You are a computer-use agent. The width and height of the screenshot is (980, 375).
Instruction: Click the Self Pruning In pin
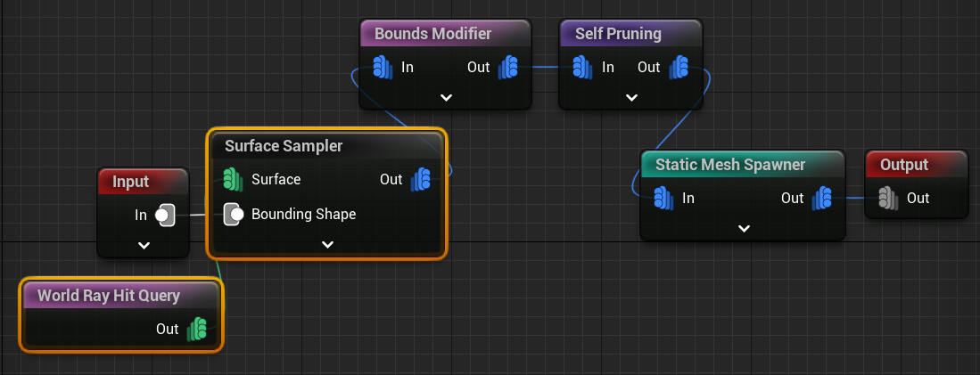[582, 67]
